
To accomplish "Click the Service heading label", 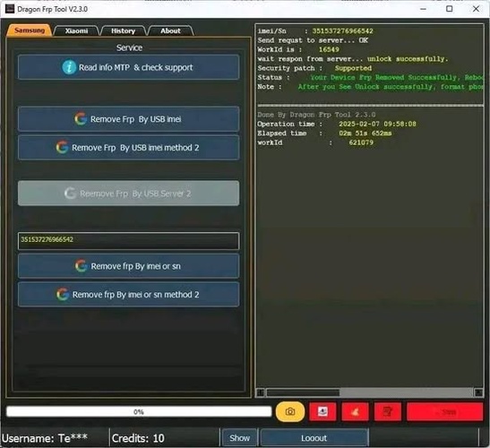I will pyautogui.click(x=129, y=47).
